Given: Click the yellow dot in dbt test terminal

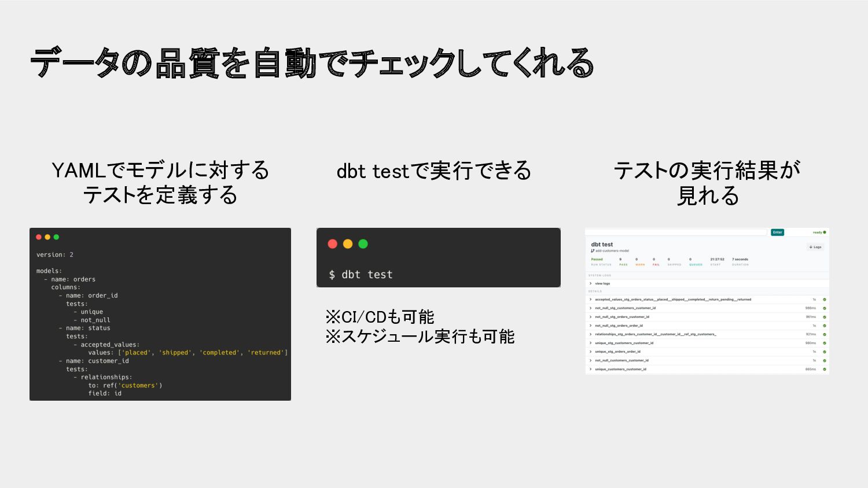Looking at the screenshot, I should tap(348, 244).
